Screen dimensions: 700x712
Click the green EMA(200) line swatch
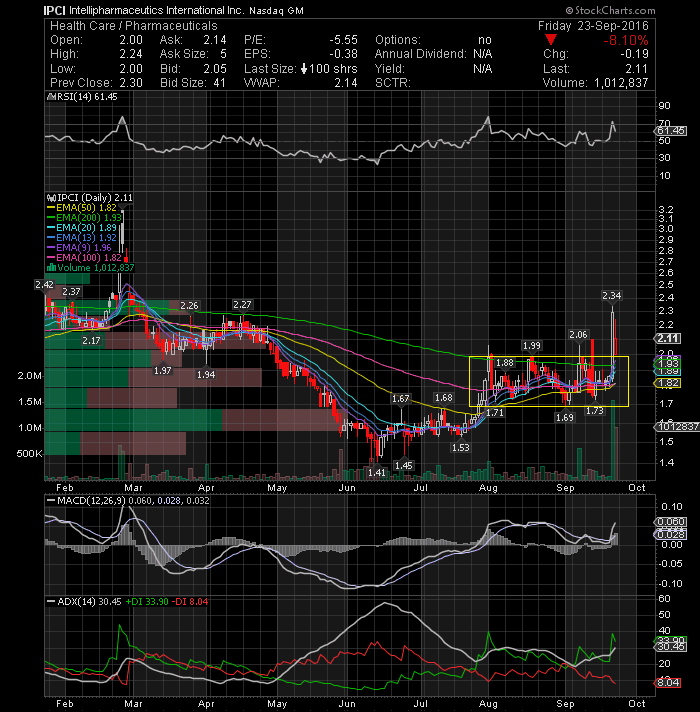pos(51,218)
